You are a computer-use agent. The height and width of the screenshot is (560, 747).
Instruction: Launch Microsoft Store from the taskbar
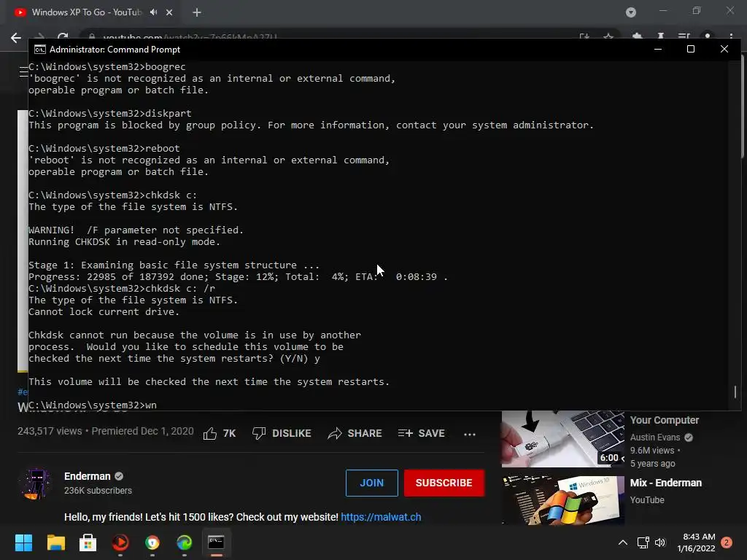(88, 542)
